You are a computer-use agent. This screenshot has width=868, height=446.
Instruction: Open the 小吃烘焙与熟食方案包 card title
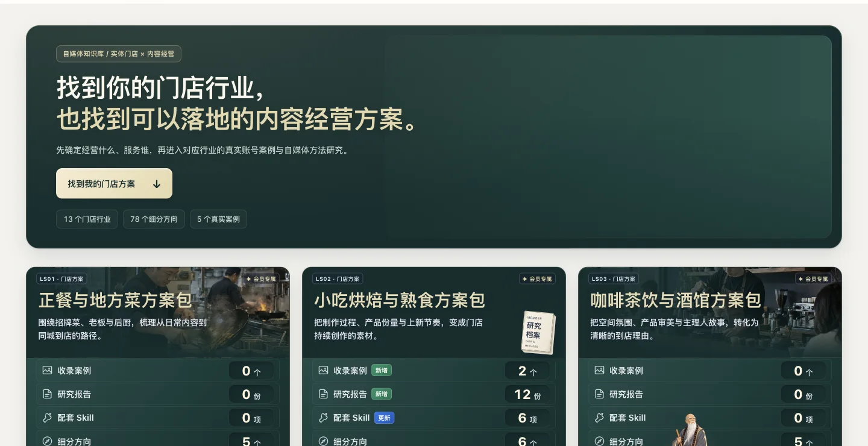click(x=400, y=300)
